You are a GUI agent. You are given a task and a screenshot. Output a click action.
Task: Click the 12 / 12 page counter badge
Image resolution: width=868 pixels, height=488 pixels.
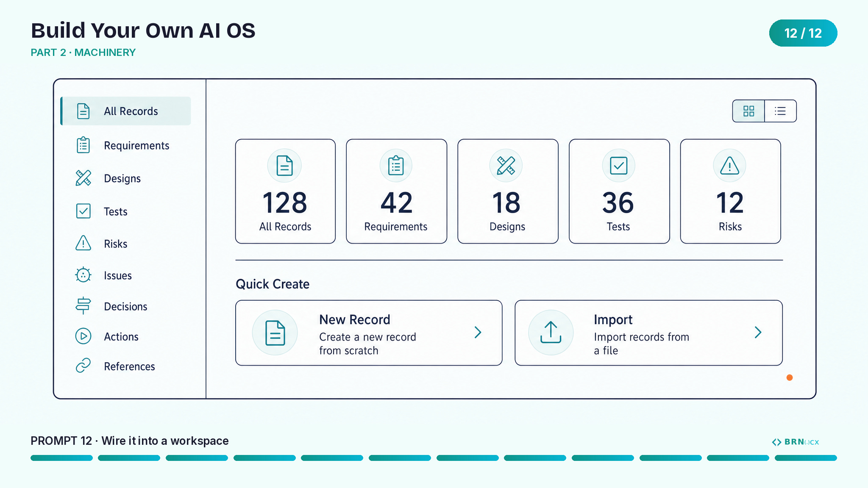pos(803,33)
